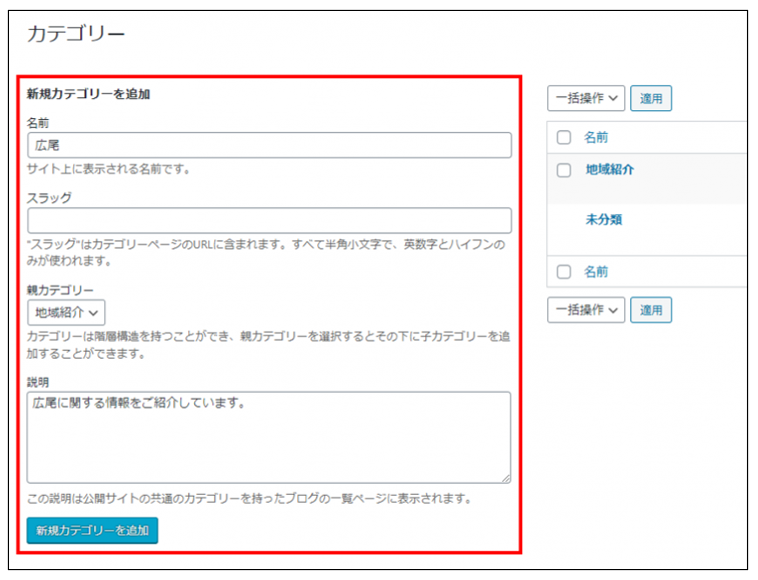Click the 名前 column header in table footer
The height and width of the screenshot is (580, 758).
(x=596, y=272)
